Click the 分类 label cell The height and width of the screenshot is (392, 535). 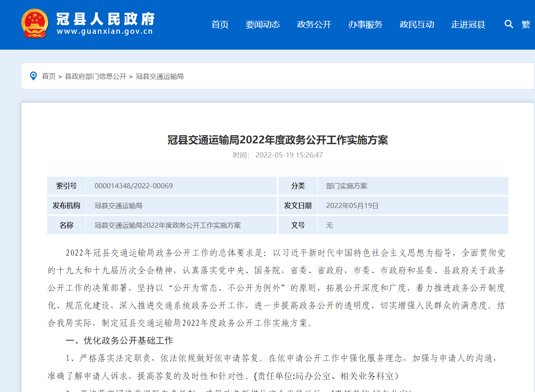click(298, 186)
